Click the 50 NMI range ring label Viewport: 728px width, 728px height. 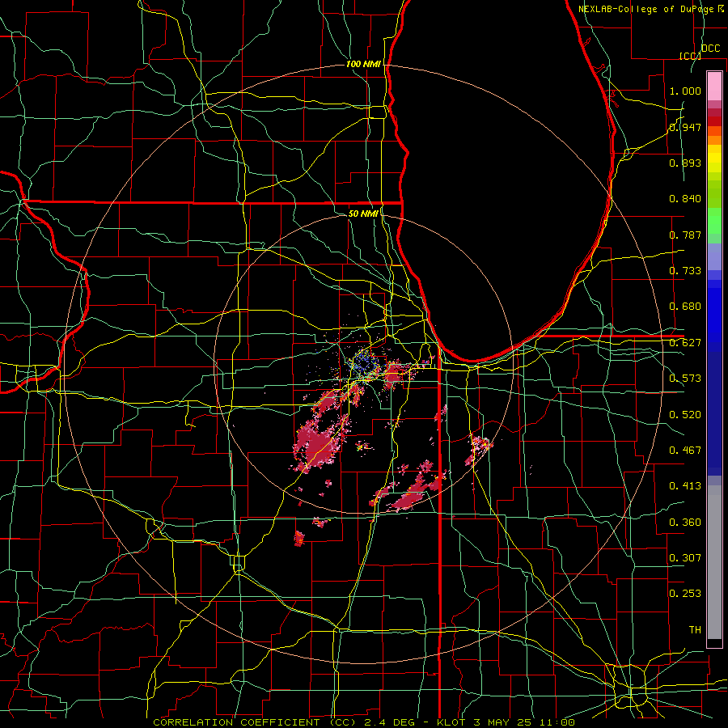pyautogui.click(x=363, y=214)
